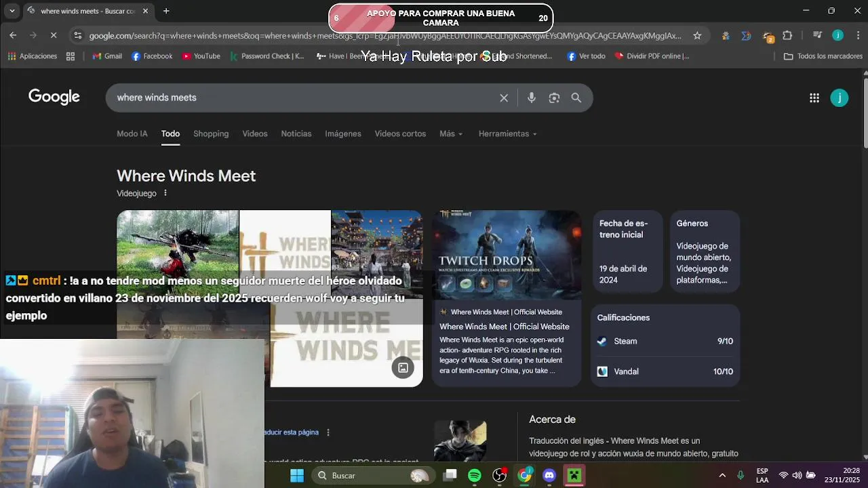Open Task View in taskbar

[450, 475]
